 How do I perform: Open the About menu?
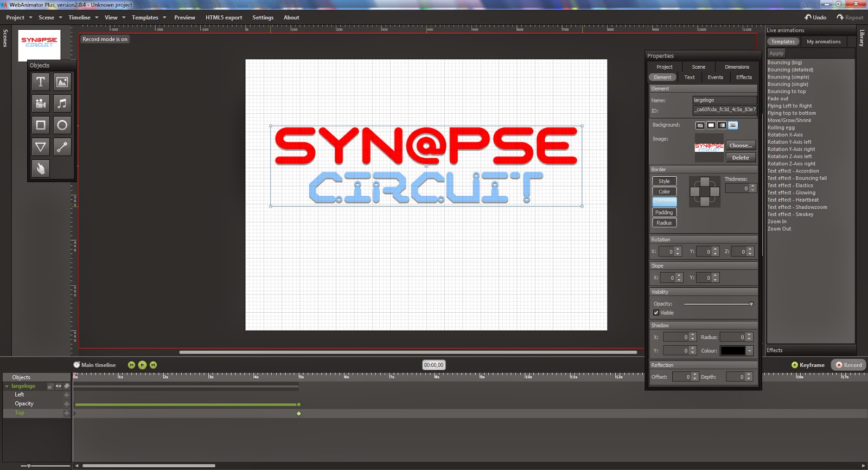(x=291, y=17)
